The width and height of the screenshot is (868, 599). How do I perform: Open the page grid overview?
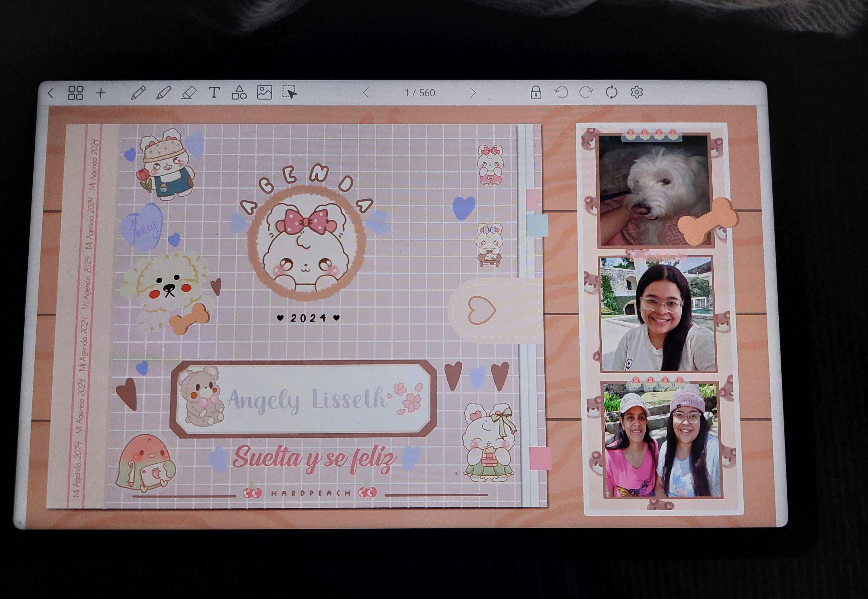pyautogui.click(x=75, y=93)
